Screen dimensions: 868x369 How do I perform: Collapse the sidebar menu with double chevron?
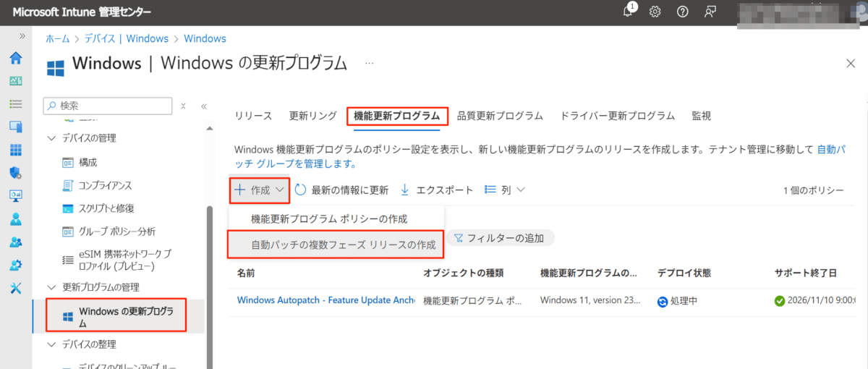click(x=204, y=106)
